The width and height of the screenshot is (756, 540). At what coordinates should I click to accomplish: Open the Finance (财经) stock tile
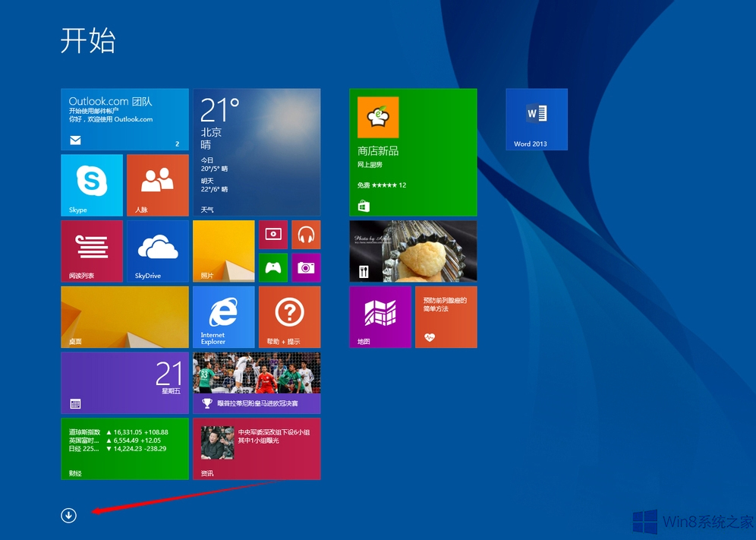(125, 449)
